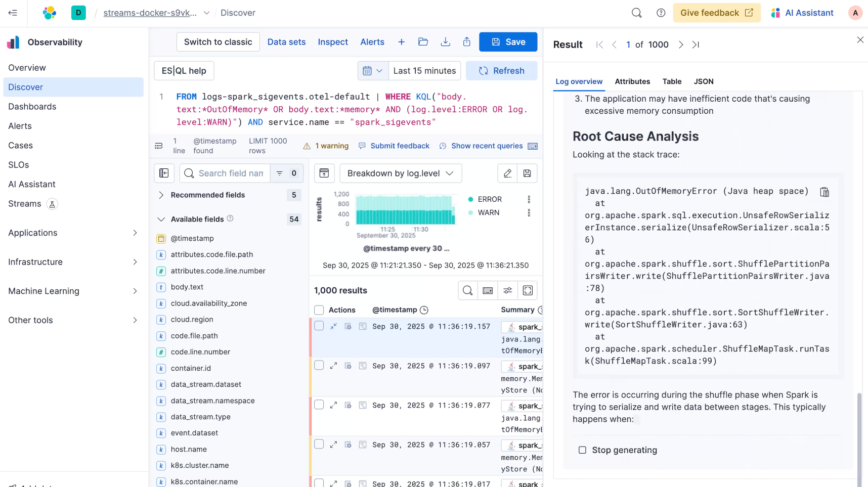This screenshot has width=868, height=487.
Task: Open the share icon in the toolbar
Action: [x=467, y=42]
